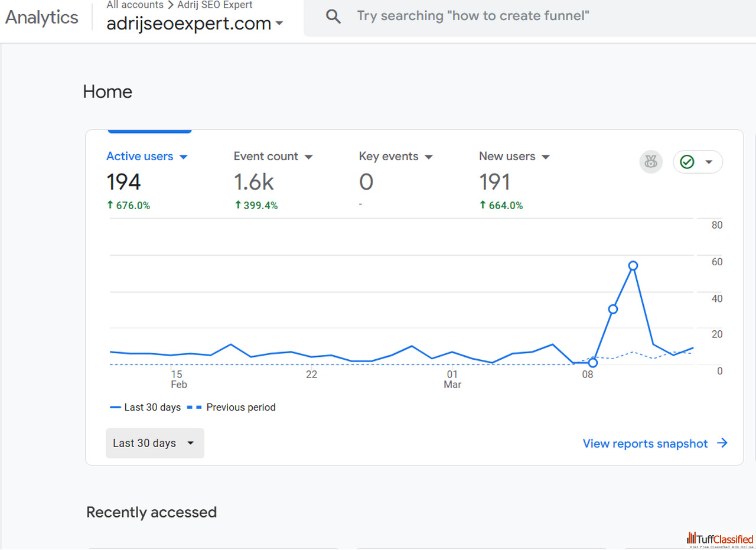This screenshot has width=756, height=550.
Task: Open the Active users metric dropdown
Action: pos(183,157)
